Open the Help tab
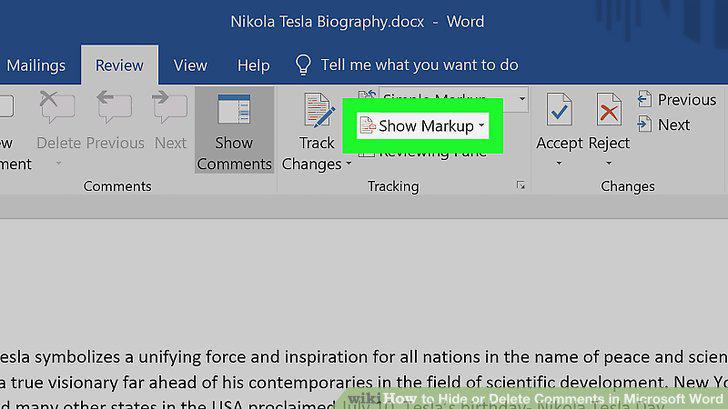This screenshot has width=728, height=409. click(253, 65)
